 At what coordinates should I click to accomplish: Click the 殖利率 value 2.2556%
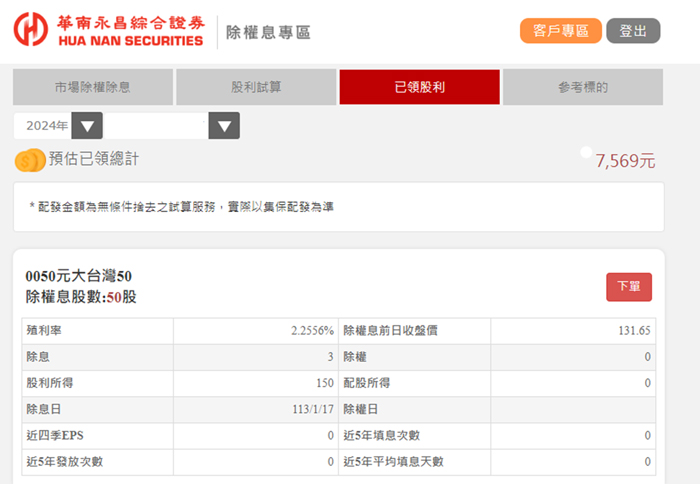coord(312,331)
